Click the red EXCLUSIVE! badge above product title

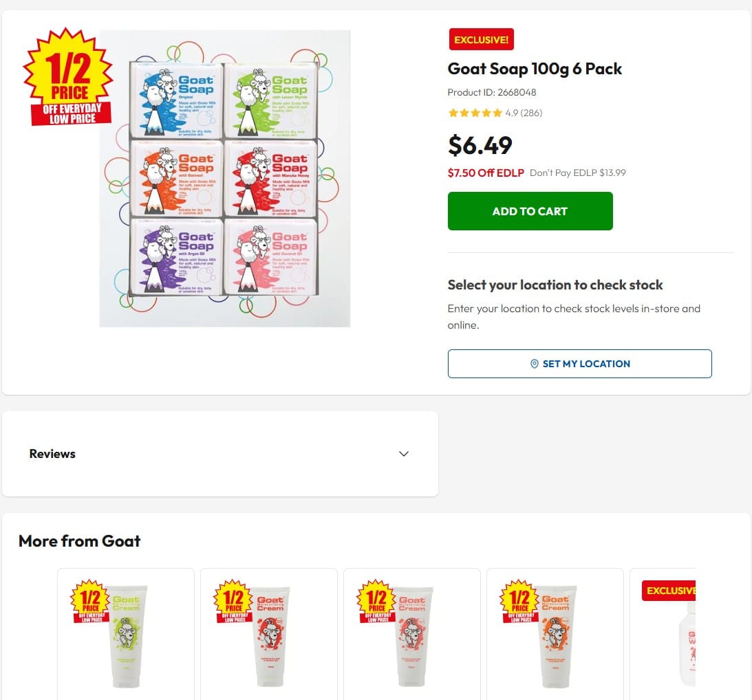(481, 40)
